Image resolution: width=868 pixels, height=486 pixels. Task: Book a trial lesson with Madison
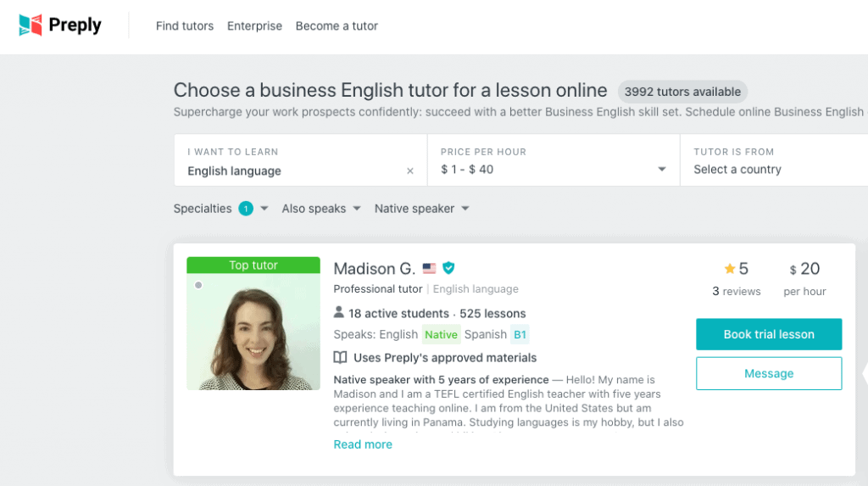[x=769, y=334]
